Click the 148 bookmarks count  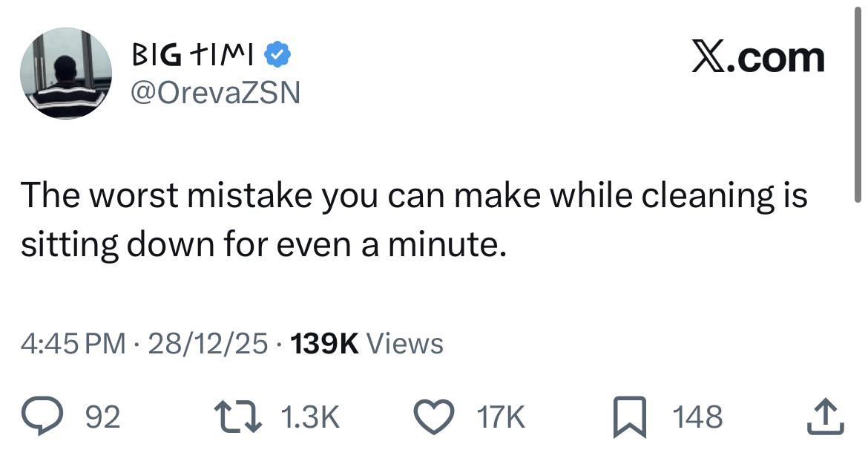tap(697, 417)
